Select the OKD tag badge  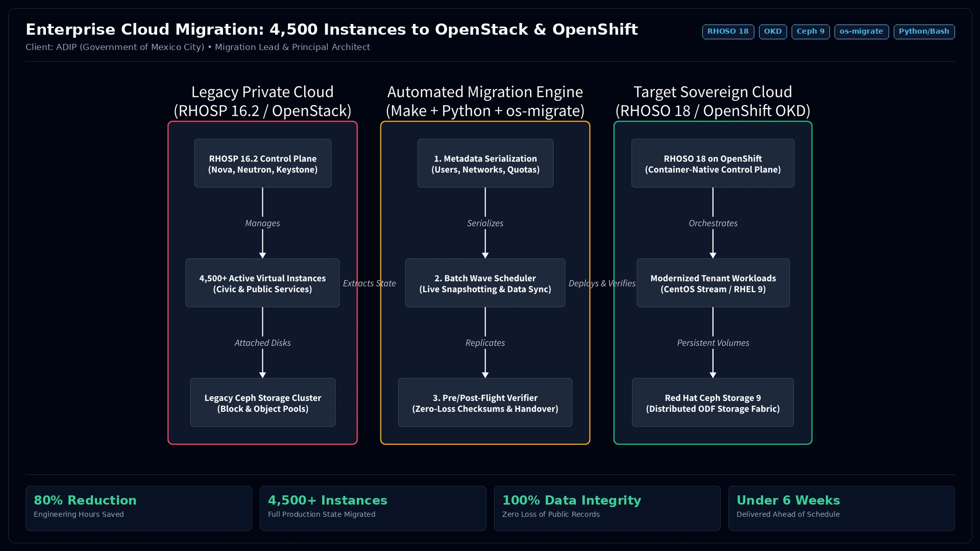(x=773, y=32)
